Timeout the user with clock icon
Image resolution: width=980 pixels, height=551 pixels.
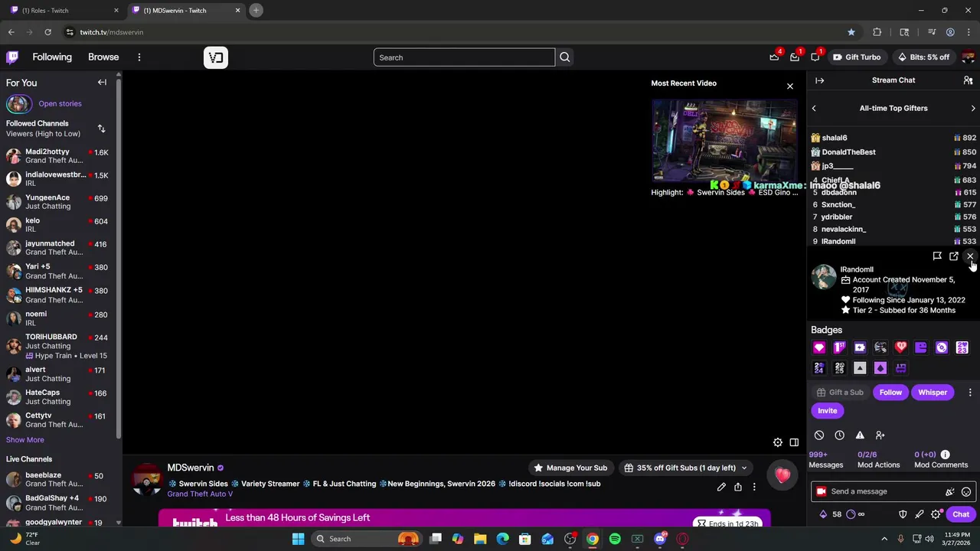pyautogui.click(x=839, y=435)
